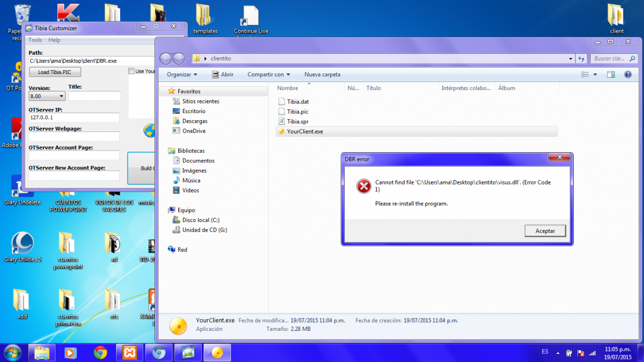Open the cuentos primavera desktop folder

tap(68, 308)
